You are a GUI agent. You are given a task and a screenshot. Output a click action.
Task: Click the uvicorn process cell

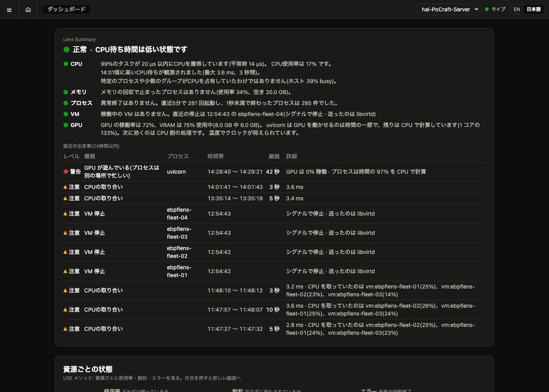click(x=176, y=172)
